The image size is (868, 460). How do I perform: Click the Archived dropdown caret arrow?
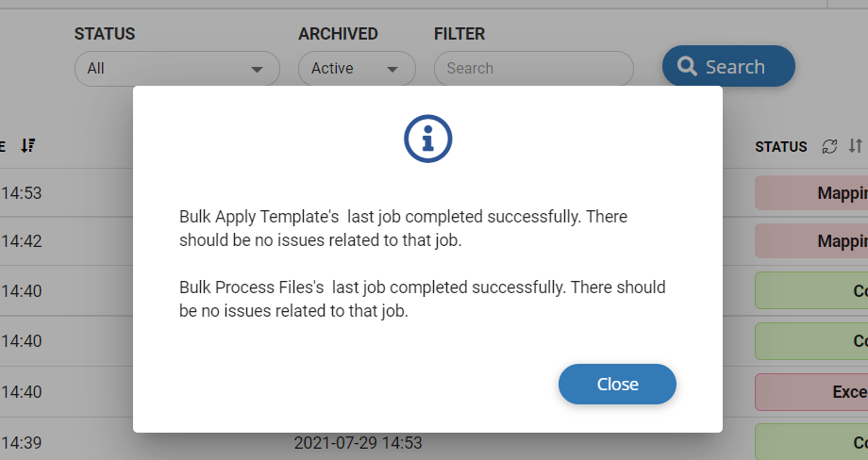coord(392,70)
